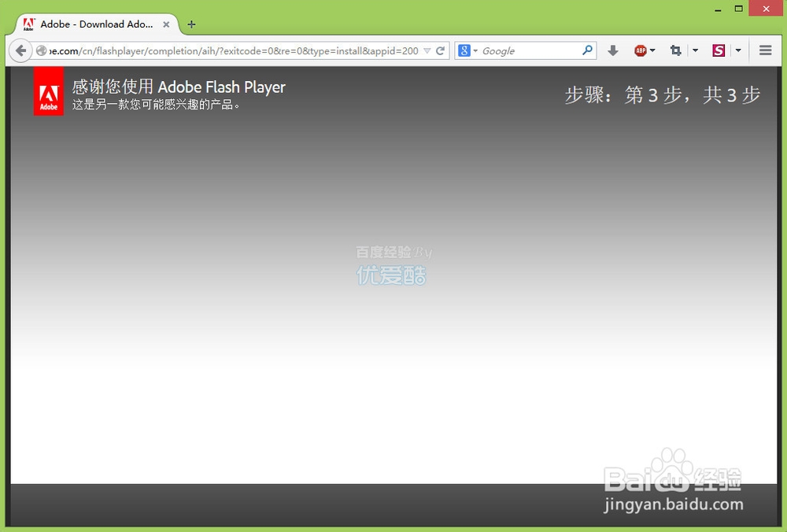The height and width of the screenshot is (532, 787).
Task: Click the downloads arrow icon
Action: 613,50
